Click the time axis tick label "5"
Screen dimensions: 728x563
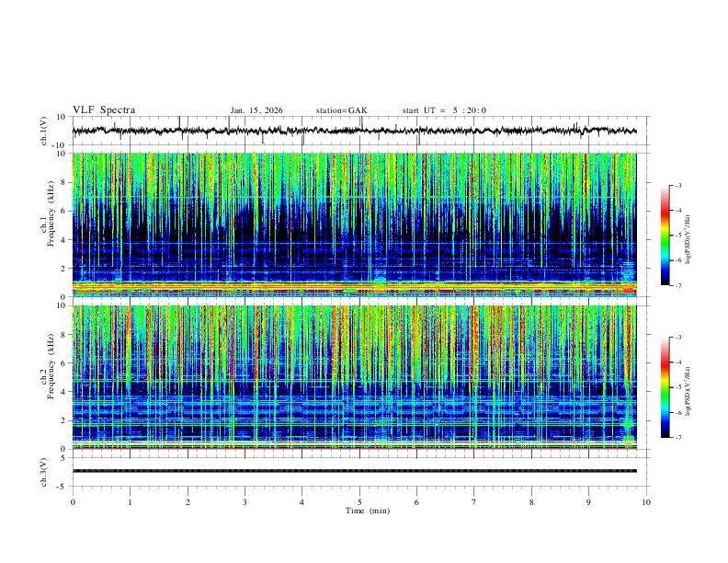pos(359,502)
